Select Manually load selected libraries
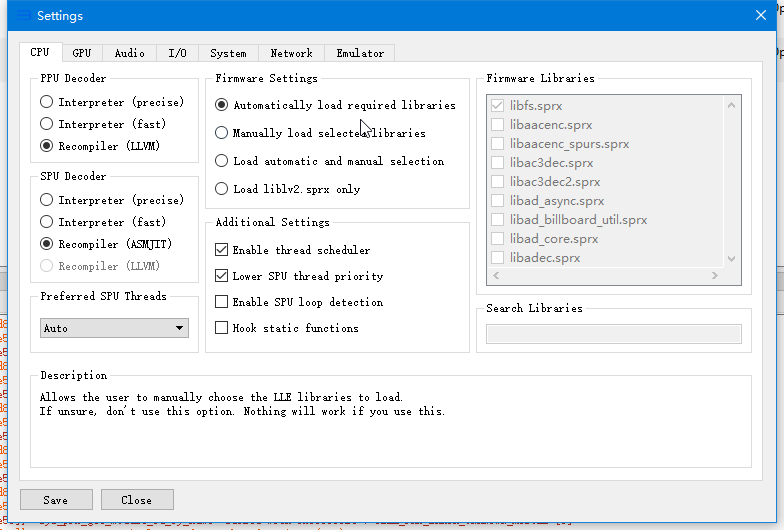 320,133
